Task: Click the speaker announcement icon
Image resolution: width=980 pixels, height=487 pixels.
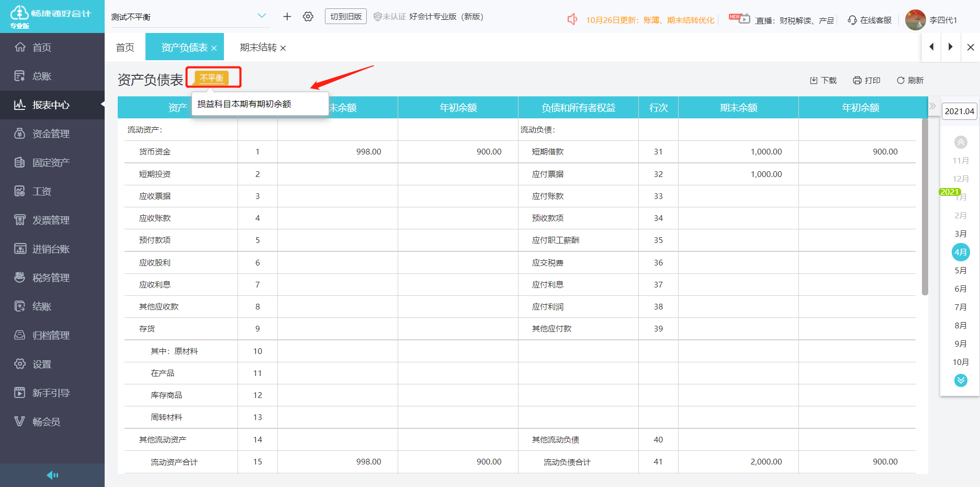Action: (x=572, y=20)
